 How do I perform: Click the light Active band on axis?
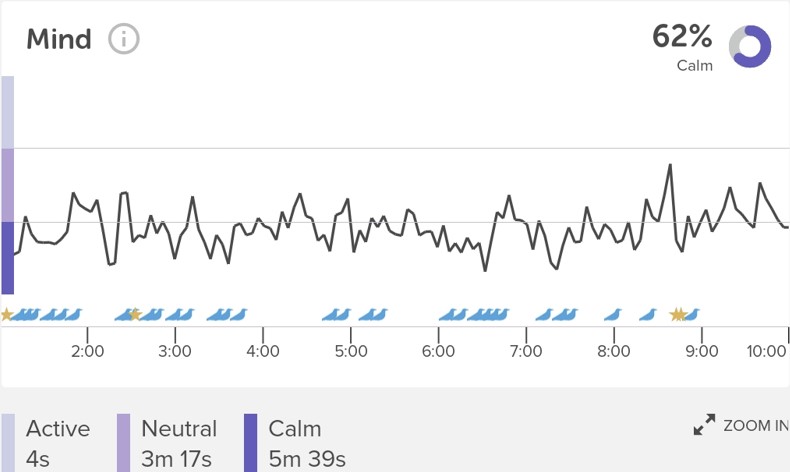8,112
